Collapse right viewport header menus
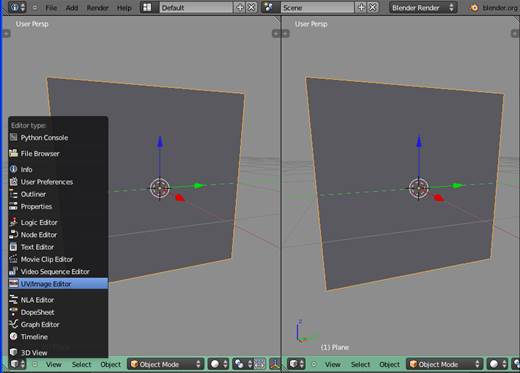This screenshot has height=373, width=520. click(314, 364)
